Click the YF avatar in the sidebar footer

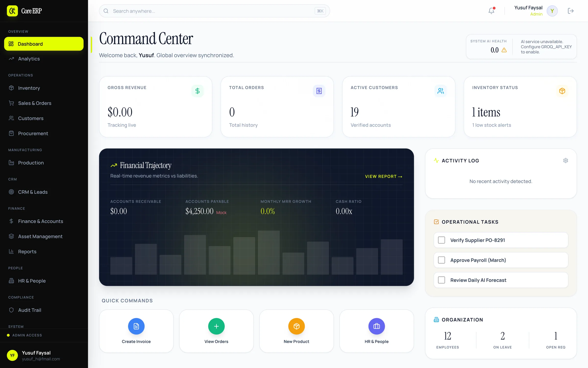(12, 355)
